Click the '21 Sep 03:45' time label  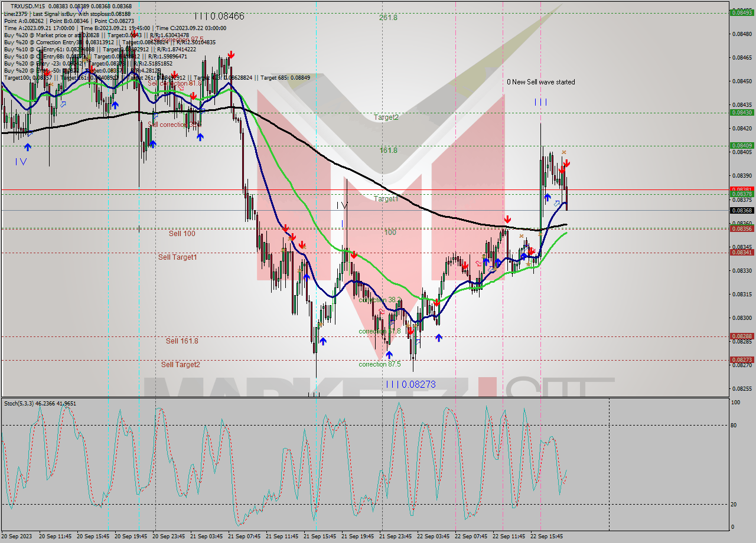[207, 537]
